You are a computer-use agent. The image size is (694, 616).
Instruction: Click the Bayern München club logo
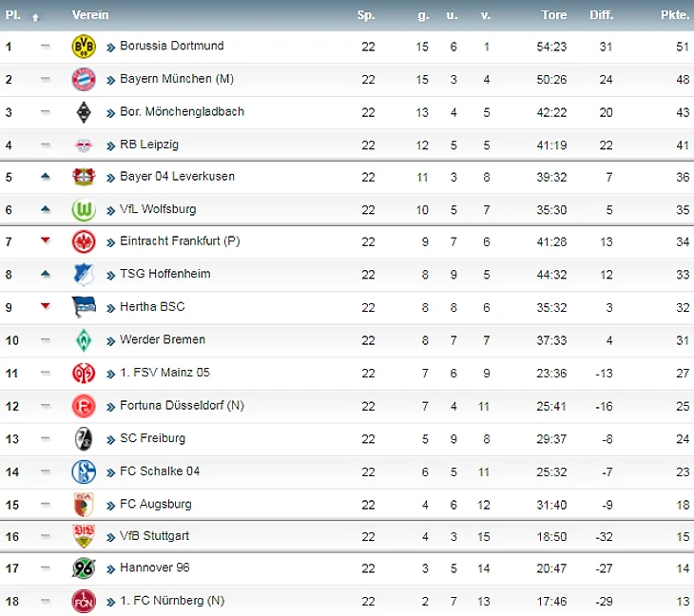(x=84, y=79)
